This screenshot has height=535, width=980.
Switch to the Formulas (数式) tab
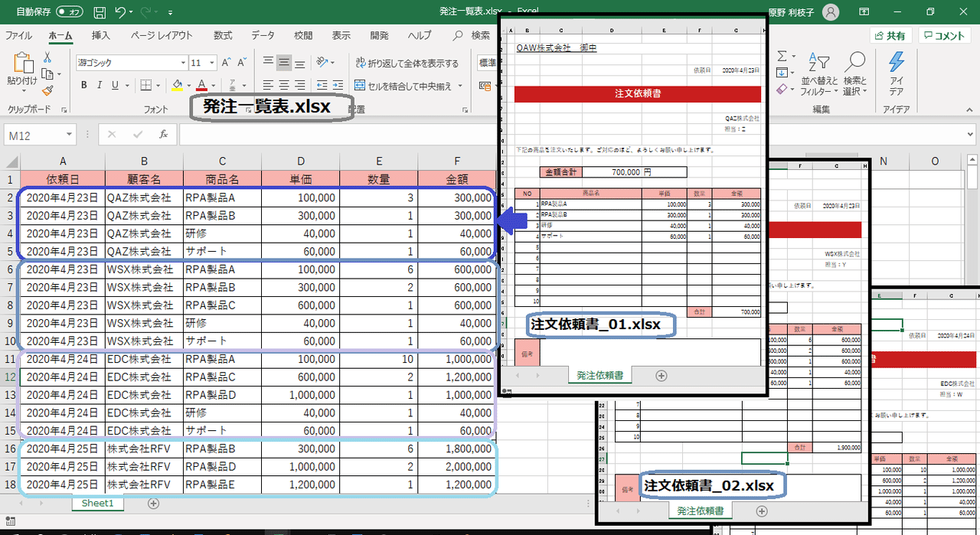tap(223, 36)
